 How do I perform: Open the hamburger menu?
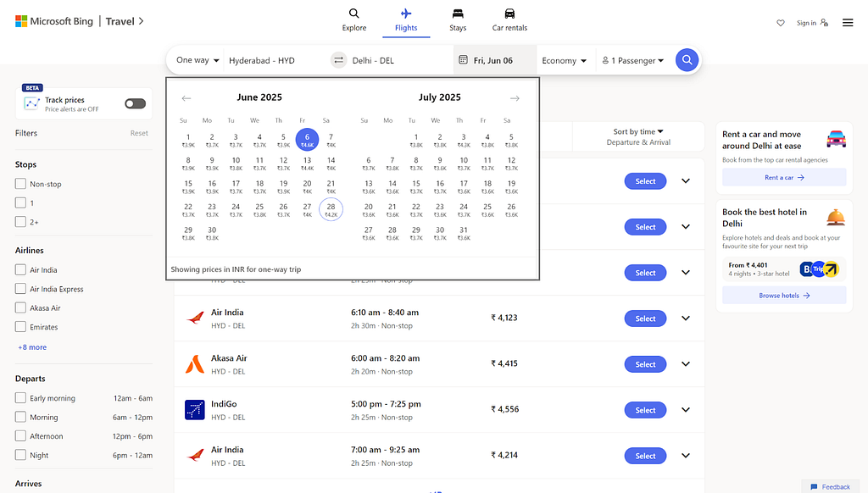pyautogui.click(x=848, y=23)
